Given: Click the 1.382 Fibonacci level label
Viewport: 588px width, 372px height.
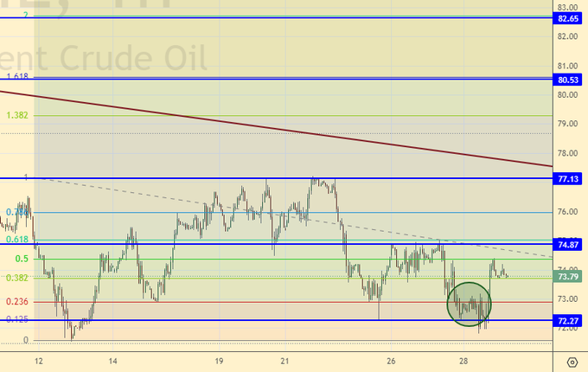Looking at the screenshot, I should (x=17, y=114).
